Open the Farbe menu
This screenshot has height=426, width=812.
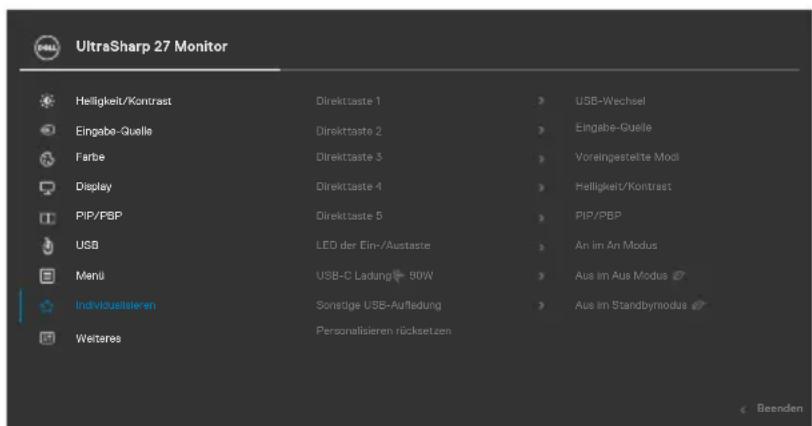click(x=90, y=157)
